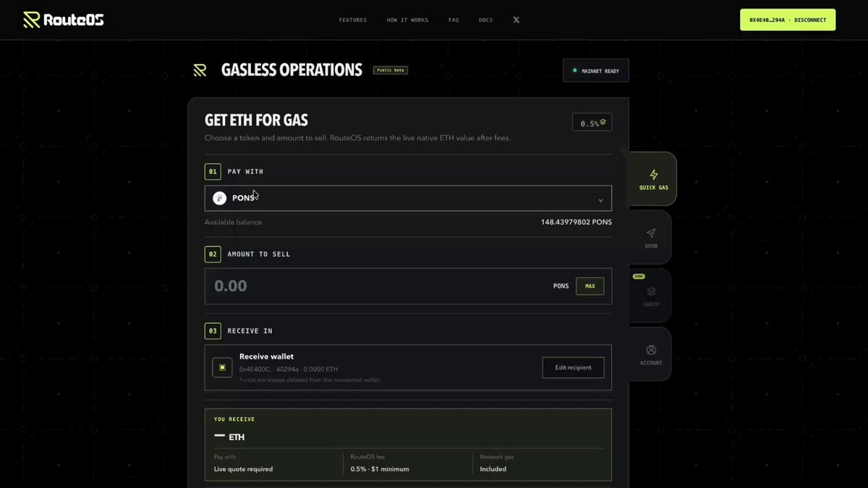Click the Gasless Operations R emblem
868x488 pixels.
coord(200,70)
